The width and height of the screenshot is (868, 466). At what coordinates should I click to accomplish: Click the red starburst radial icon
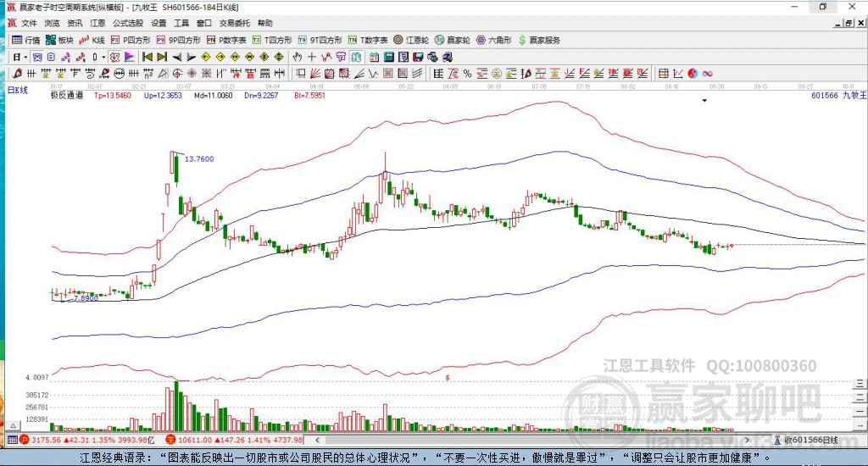[192, 74]
